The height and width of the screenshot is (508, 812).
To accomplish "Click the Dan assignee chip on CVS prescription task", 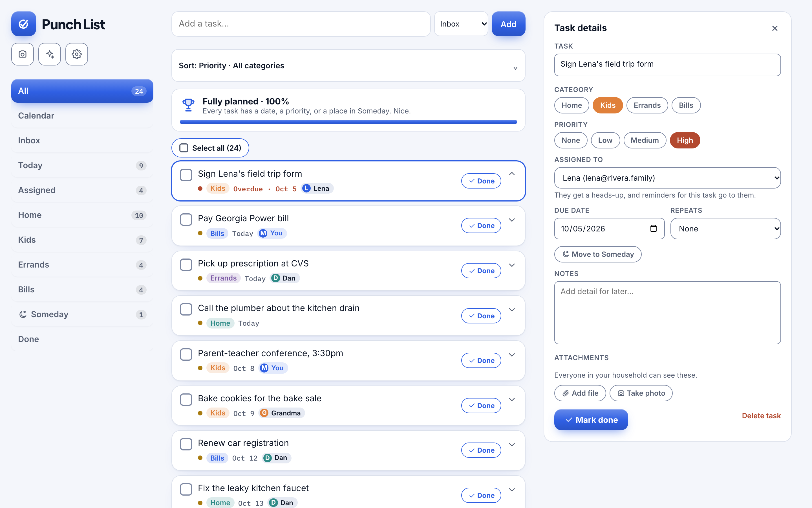I will pos(285,278).
